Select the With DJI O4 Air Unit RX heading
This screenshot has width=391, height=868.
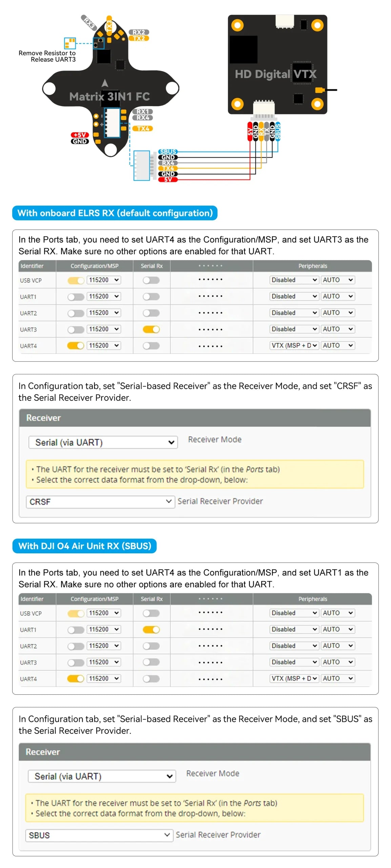click(x=84, y=546)
